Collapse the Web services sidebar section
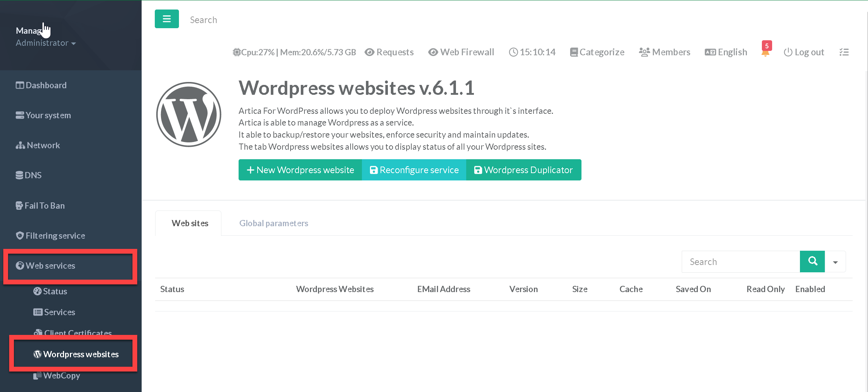The image size is (868, 392). [x=50, y=266]
